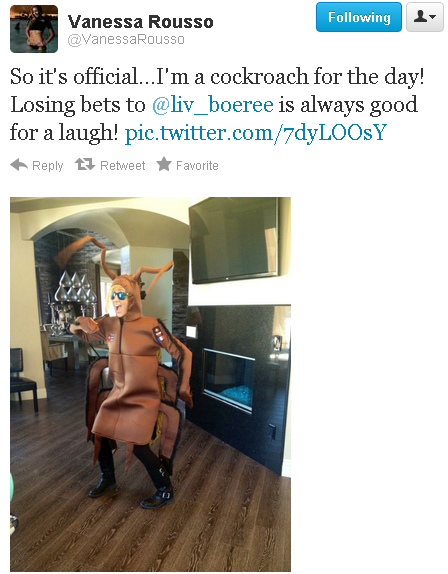Image resolution: width=448 pixels, height=574 pixels.
Task: Open Vanessa Rousso's profile avatar
Action: point(34,29)
